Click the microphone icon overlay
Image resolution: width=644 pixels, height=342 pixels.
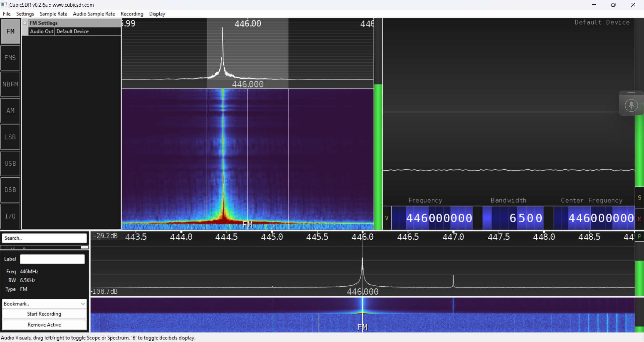(x=631, y=105)
